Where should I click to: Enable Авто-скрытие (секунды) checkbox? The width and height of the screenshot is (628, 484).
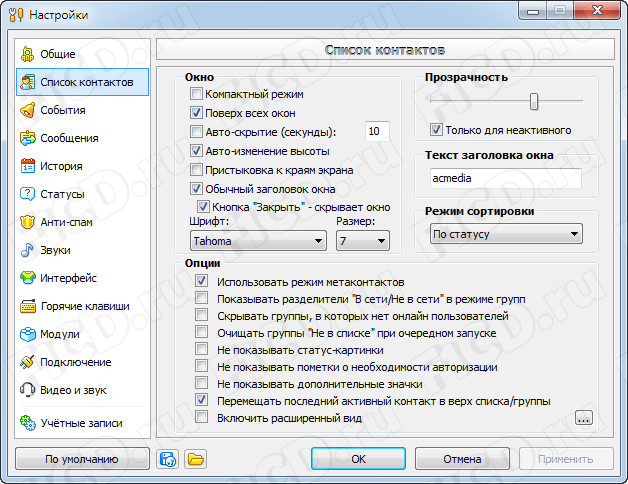click(x=196, y=131)
